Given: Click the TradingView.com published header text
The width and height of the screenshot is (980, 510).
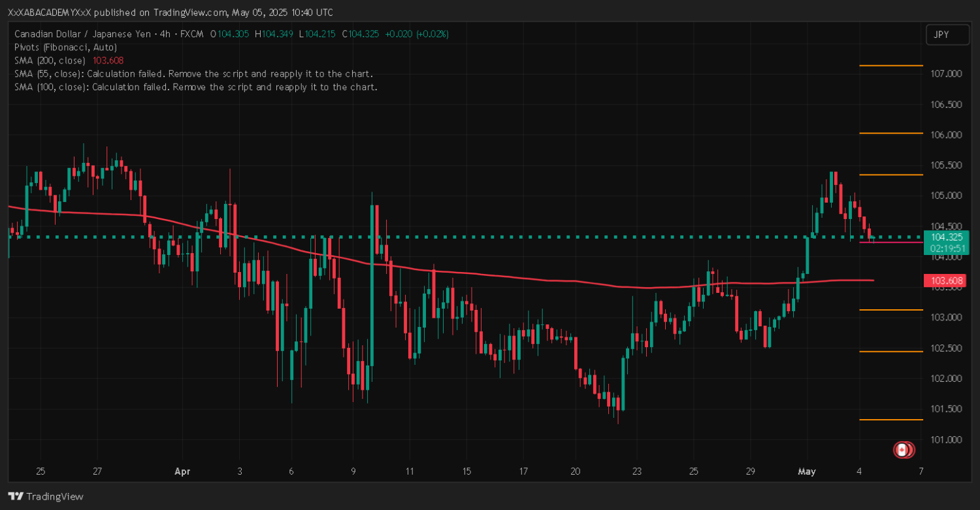Looking at the screenshot, I should [170, 12].
